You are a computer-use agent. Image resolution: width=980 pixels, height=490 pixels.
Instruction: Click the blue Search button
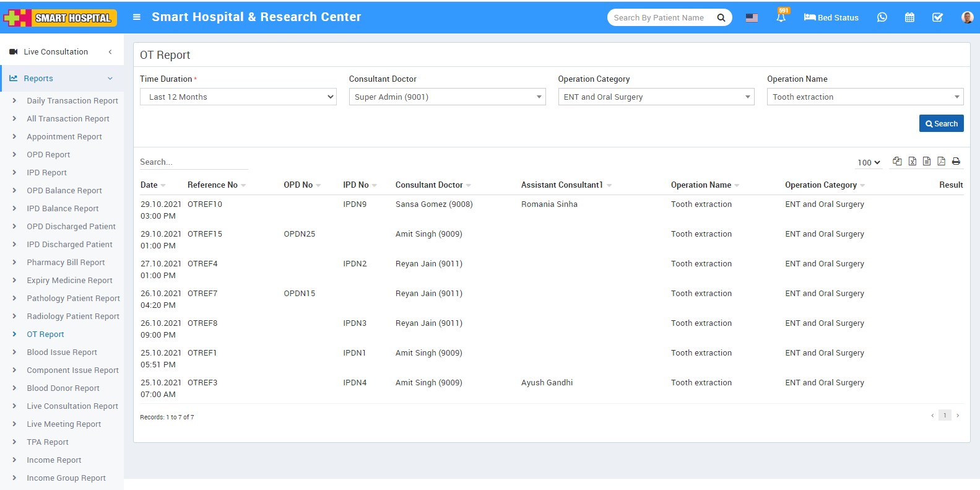pos(941,123)
